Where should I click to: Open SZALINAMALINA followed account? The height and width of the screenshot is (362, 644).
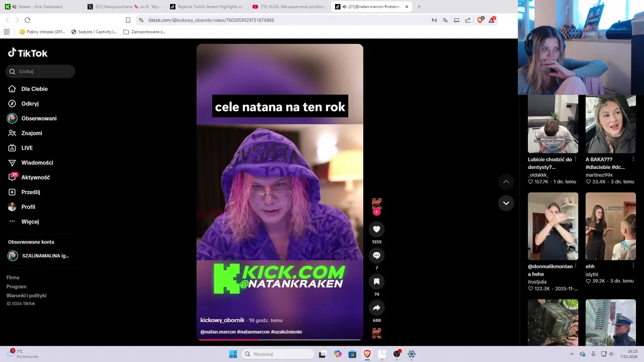pos(39,256)
